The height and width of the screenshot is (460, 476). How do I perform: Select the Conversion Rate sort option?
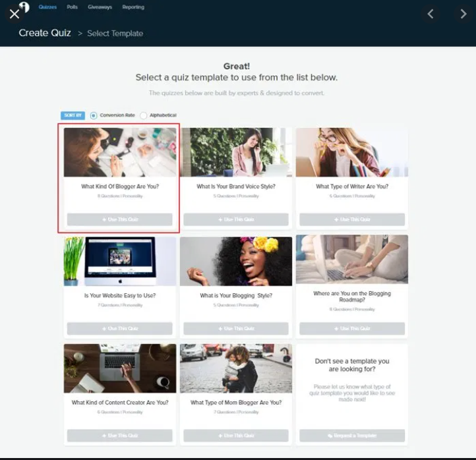pyautogui.click(x=94, y=115)
